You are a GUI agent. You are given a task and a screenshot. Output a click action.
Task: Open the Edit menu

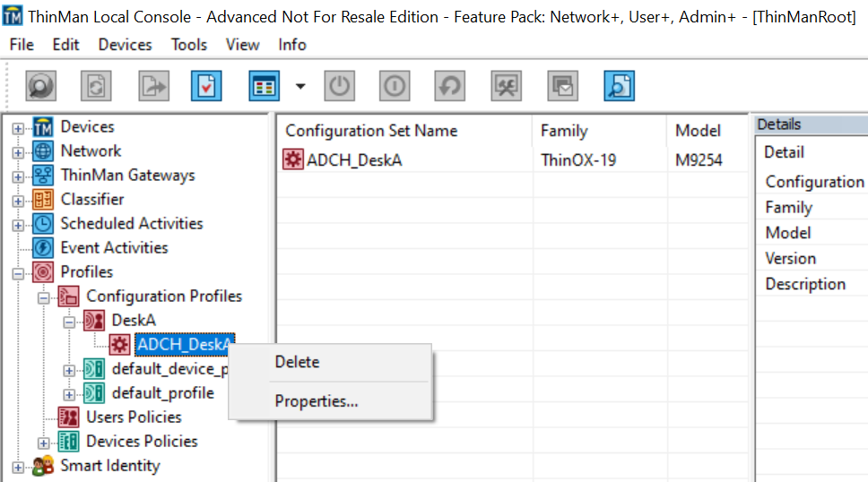65,44
